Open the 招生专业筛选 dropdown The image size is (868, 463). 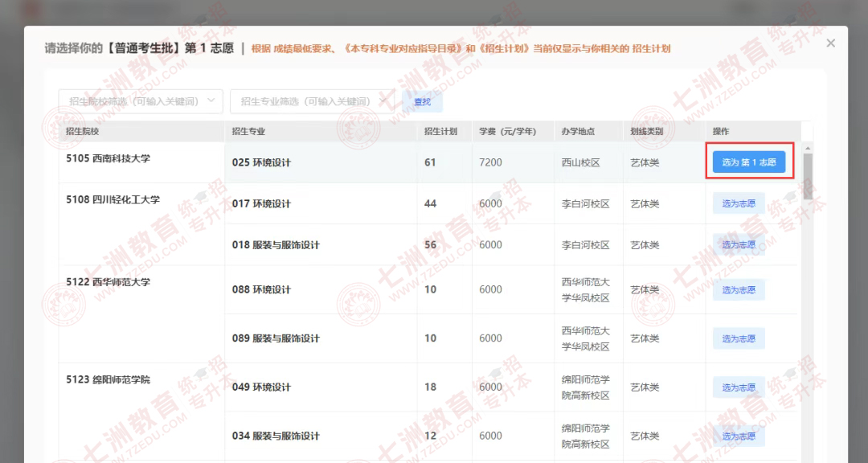(x=312, y=101)
